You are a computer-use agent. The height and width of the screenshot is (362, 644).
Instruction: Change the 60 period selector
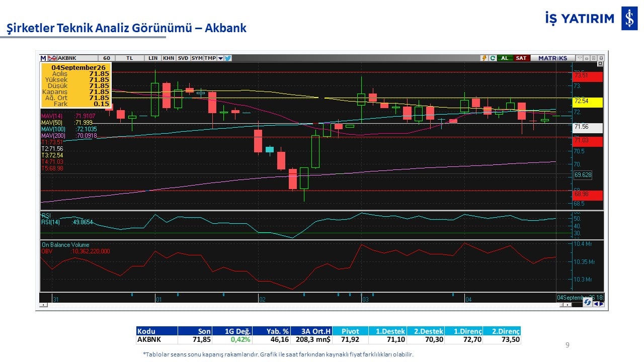pos(107,58)
